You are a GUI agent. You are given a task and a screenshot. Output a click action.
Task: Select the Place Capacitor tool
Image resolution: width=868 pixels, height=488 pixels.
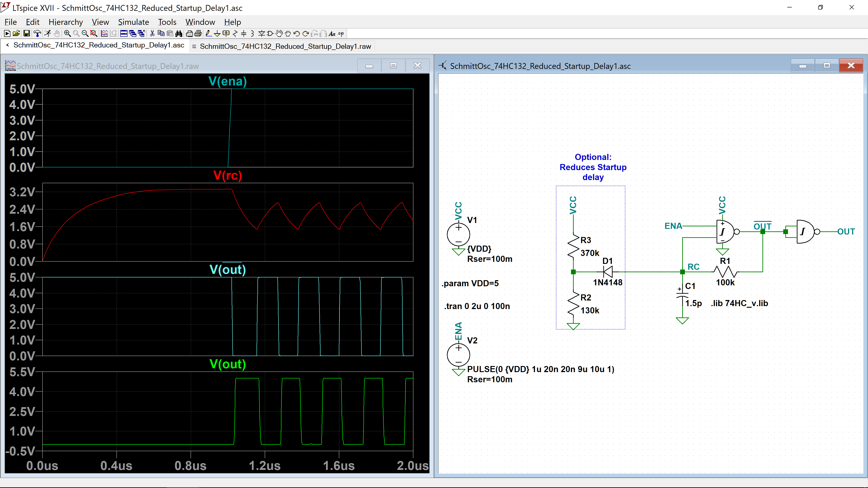(x=244, y=34)
